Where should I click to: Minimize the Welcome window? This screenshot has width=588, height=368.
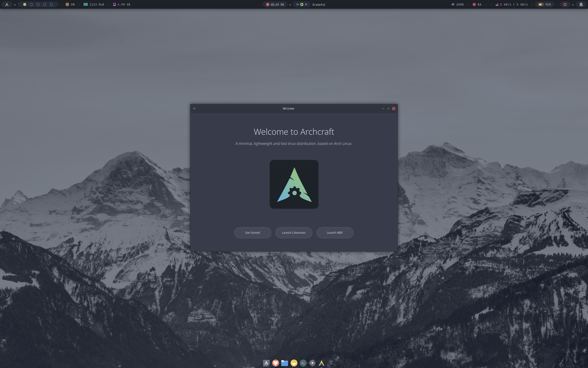(383, 109)
